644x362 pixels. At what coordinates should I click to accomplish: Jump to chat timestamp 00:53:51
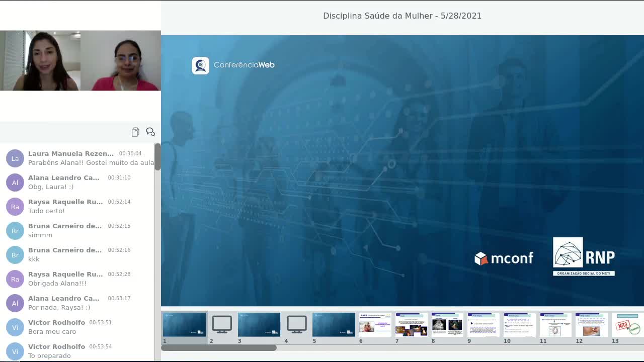click(x=101, y=323)
